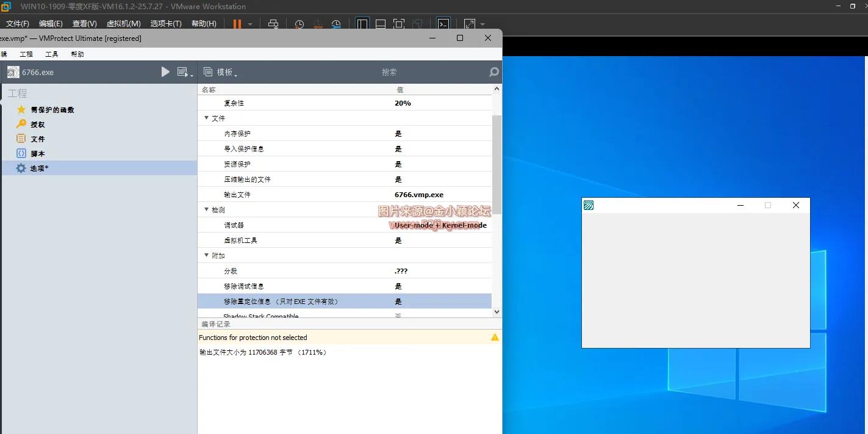Click the Compile play button in VMProtect toolbar
The height and width of the screenshot is (434, 868).
pos(165,71)
